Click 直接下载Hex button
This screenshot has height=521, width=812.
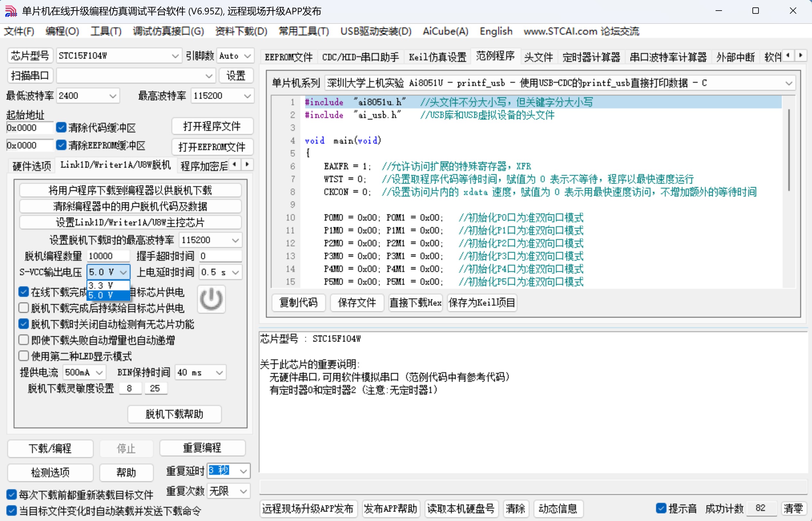coord(416,302)
